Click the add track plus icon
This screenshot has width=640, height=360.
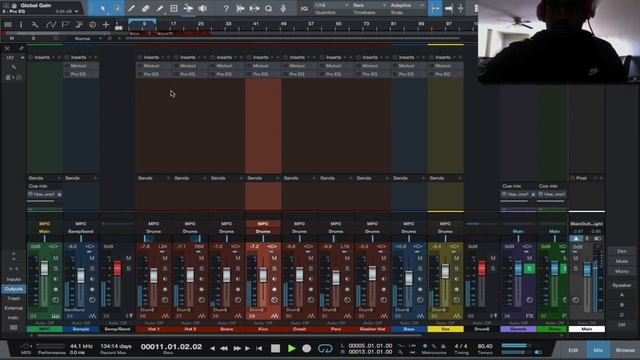coord(106,25)
